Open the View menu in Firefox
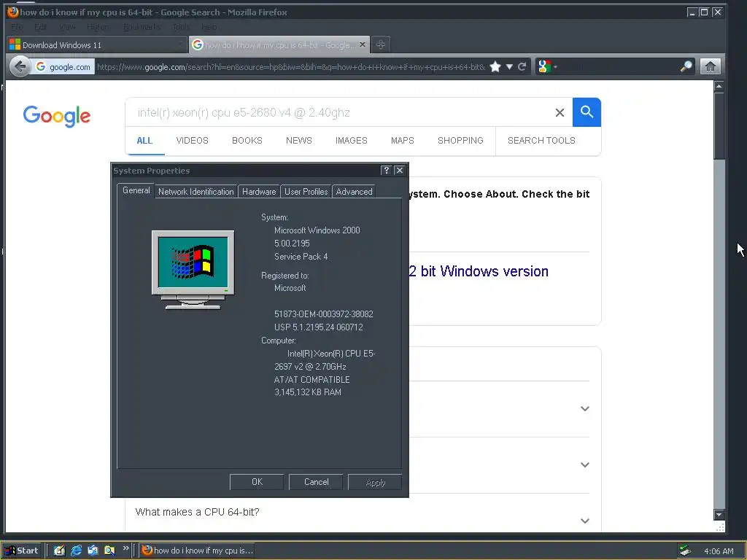The width and height of the screenshot is (747, 560). [66, 27]
